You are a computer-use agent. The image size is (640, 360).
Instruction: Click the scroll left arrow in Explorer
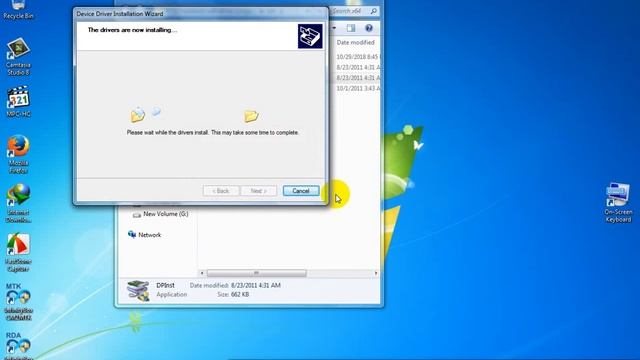[x=202, y=273]
